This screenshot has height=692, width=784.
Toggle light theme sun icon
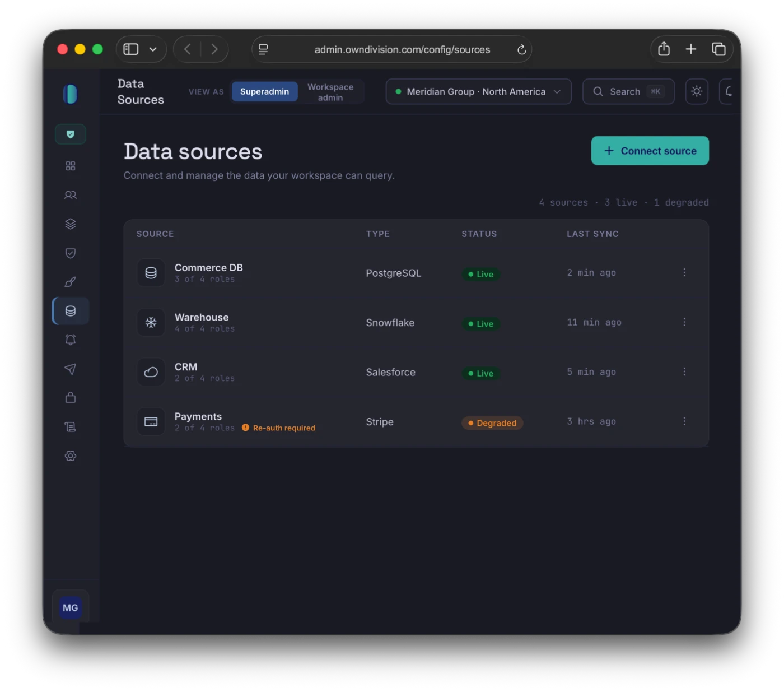(x=697, y=91)
